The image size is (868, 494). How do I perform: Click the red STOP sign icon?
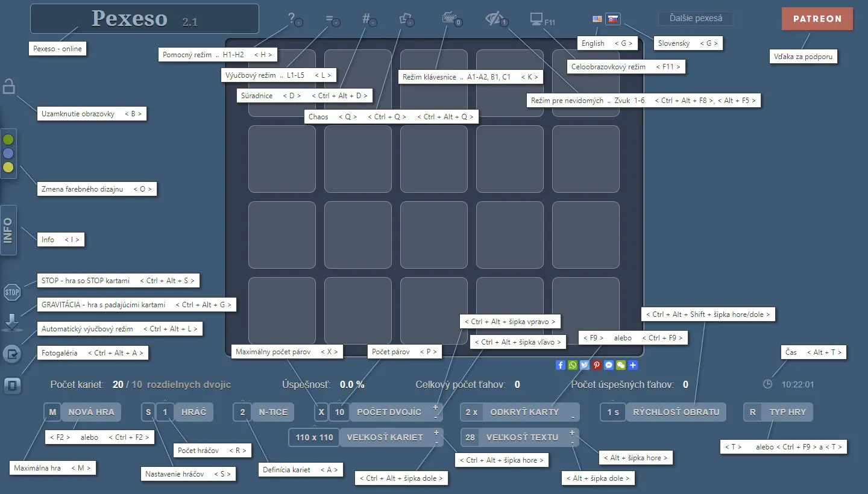click(x=12, y=293)
